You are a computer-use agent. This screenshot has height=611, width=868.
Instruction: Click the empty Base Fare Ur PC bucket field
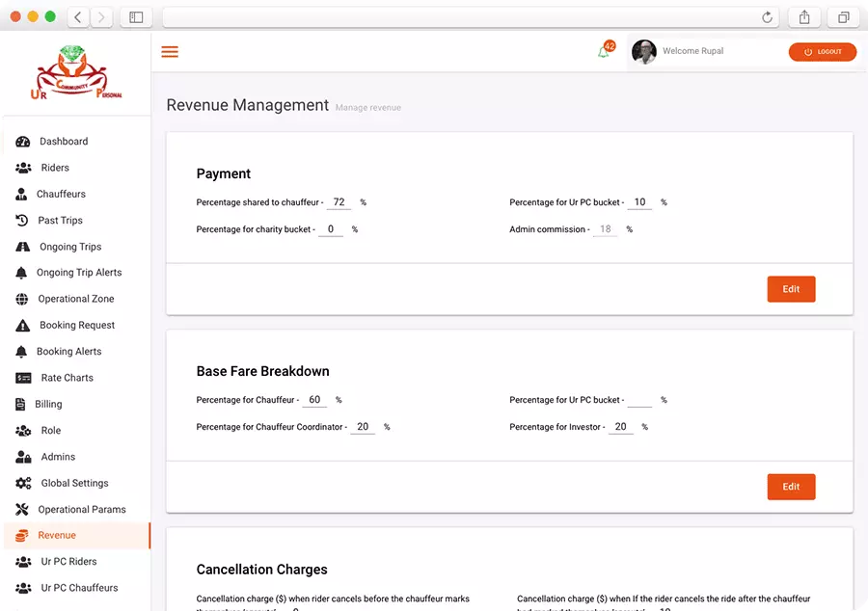point(639,400)
